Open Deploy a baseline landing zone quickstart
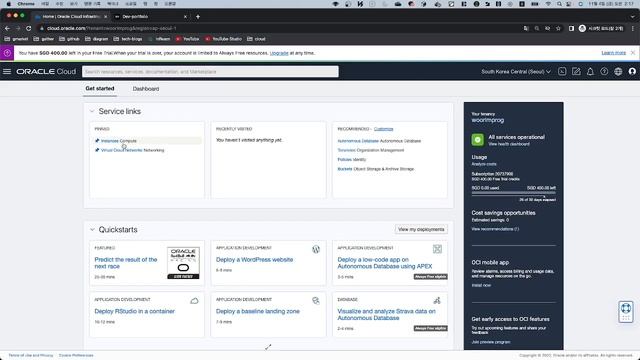 point(258,311)
